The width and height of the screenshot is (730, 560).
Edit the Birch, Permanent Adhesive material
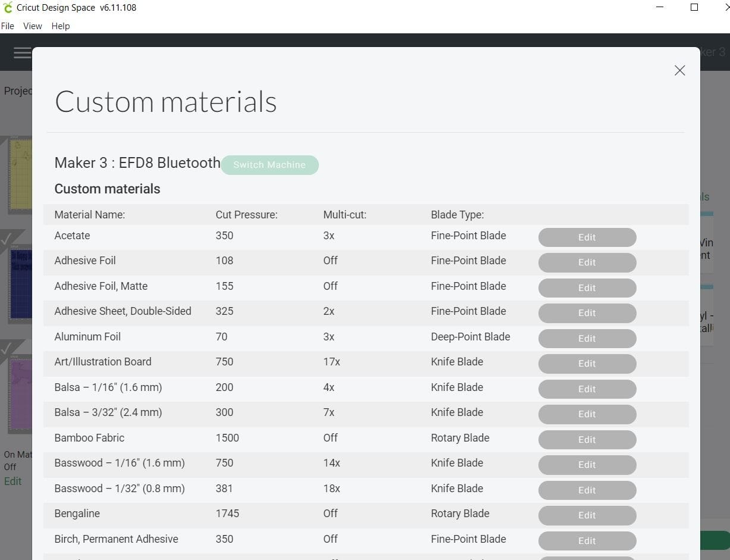tap(587, 540)
